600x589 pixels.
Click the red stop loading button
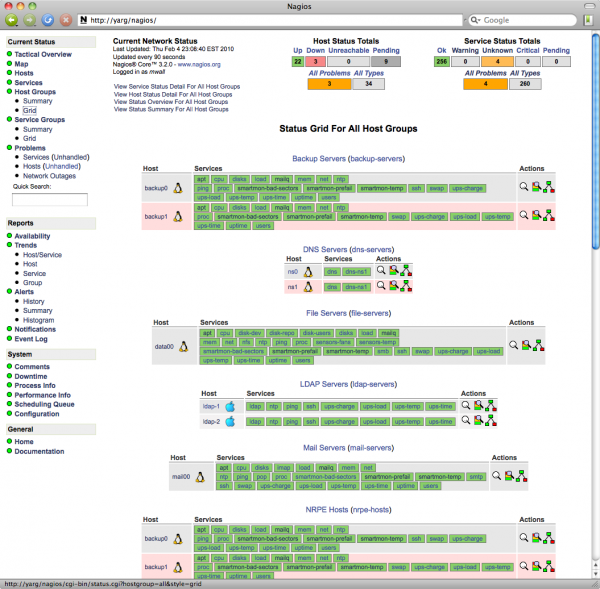coord(65,19)
